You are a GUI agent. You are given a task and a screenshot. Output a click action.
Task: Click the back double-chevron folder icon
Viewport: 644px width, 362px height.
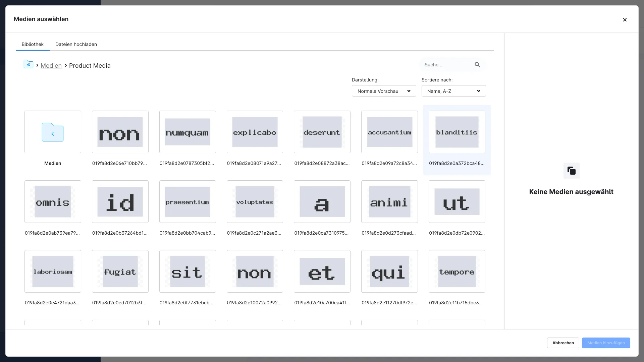coord(29,64)
